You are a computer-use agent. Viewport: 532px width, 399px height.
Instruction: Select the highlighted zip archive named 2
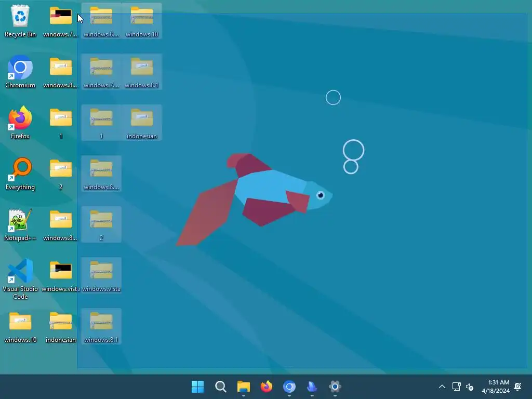(101, 224)
